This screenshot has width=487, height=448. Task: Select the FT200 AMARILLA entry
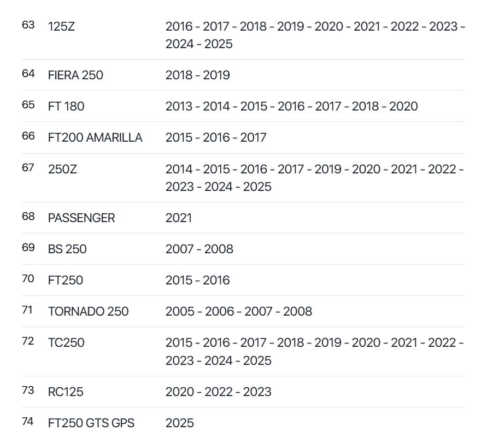coord(95,137)
